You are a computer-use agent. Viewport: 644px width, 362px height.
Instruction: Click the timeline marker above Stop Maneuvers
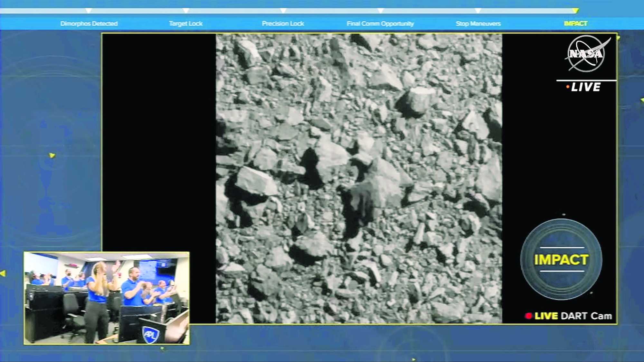pos(478,11)
